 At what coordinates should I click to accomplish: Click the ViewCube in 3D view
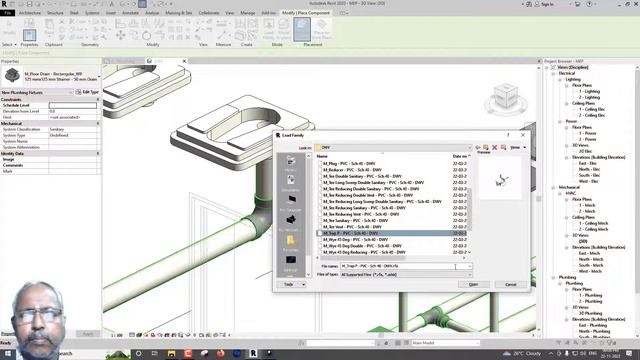tap(505, 97)
